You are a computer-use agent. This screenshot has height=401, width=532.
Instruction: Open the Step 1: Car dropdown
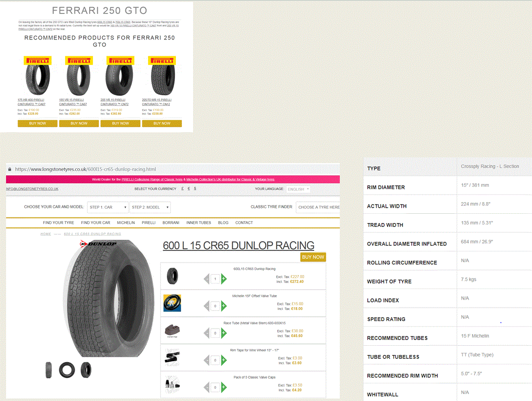[108, 207]
